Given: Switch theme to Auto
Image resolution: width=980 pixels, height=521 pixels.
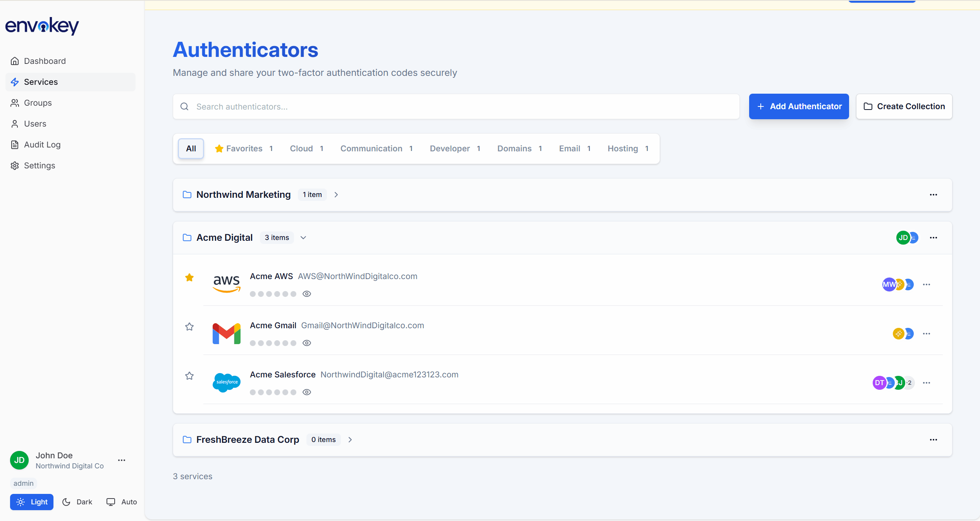Looking at the screenshot, I should (122, 502).
